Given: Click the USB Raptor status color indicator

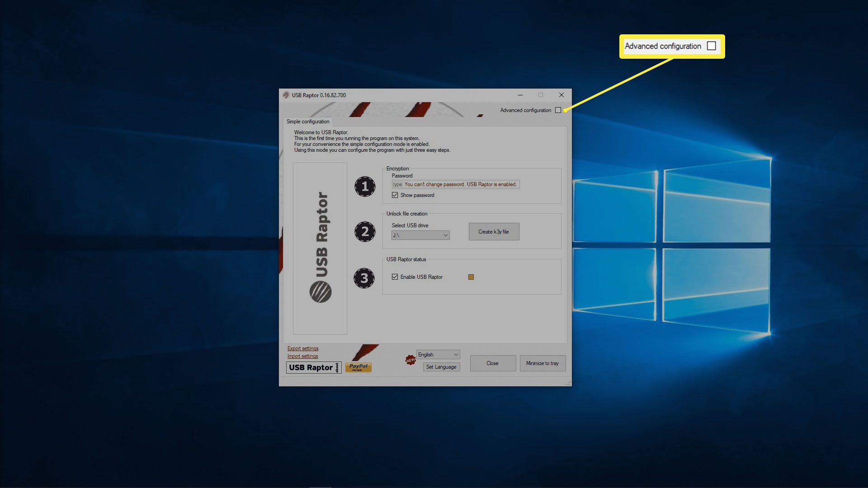Looking at the screenshot, I should tap(471, 277).
